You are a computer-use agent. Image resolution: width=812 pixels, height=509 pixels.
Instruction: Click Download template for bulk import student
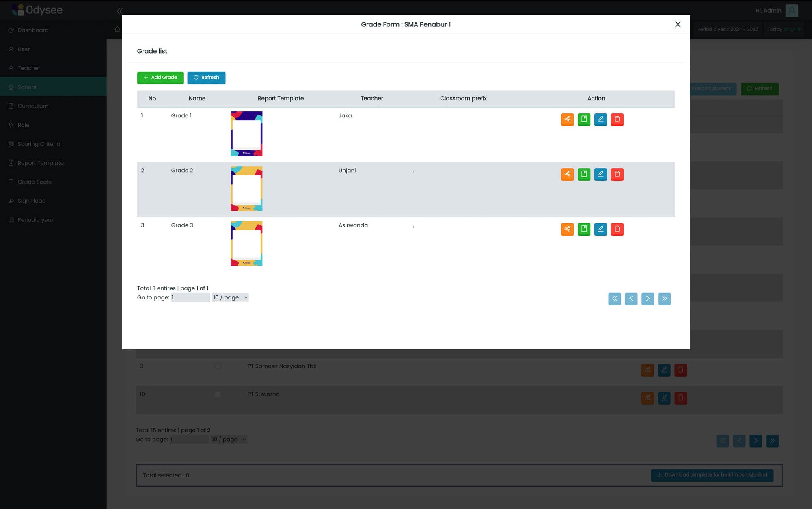[712, 474]
